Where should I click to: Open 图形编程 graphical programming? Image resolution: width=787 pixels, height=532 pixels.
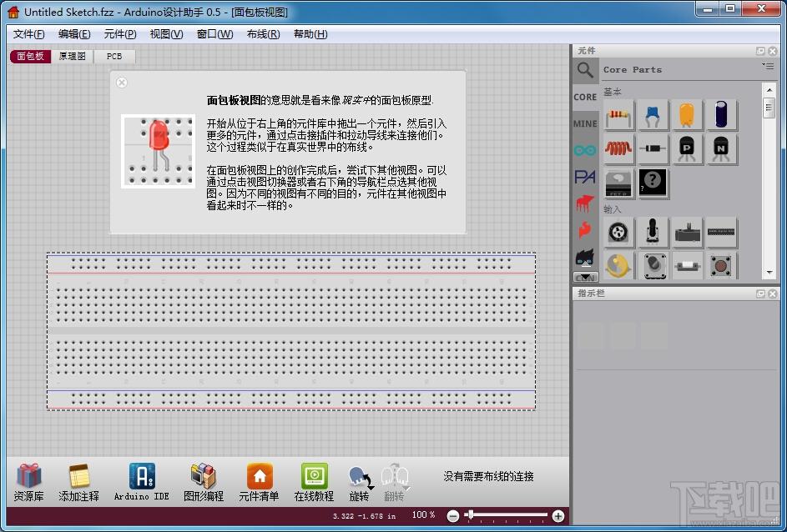pos(204,482)
